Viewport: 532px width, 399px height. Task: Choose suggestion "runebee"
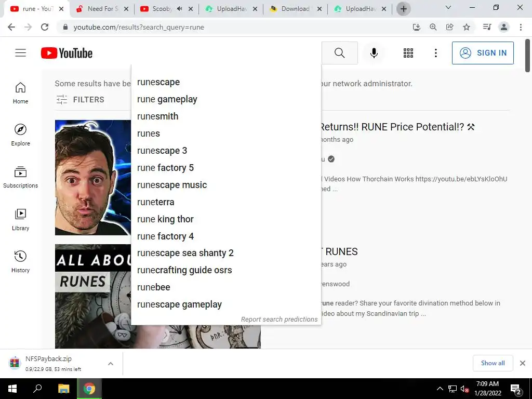coord(226,287)
